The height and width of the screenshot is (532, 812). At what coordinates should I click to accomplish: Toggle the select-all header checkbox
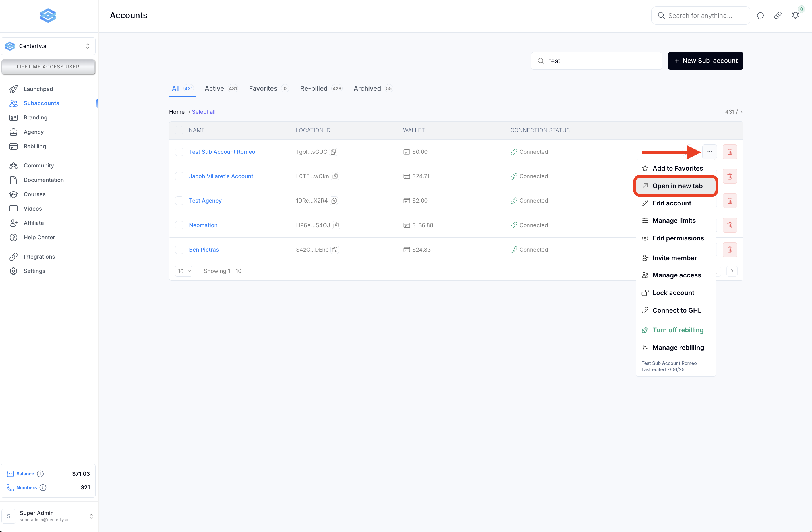point(179,130)
